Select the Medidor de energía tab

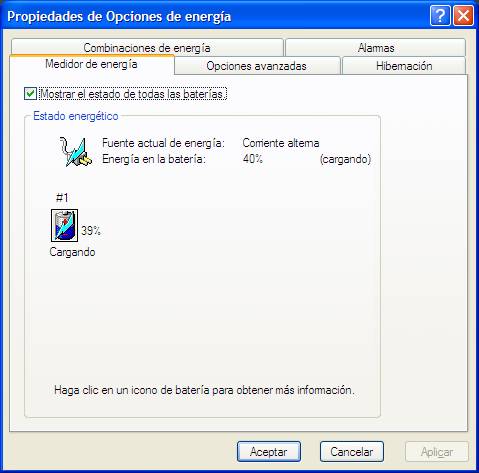pos(92,64)
